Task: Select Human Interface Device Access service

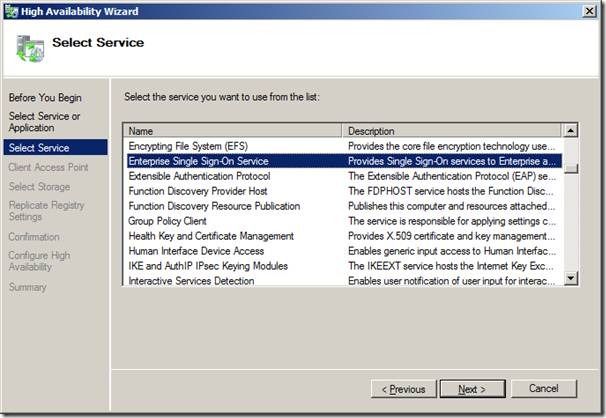Action: (x=344, y=251)
